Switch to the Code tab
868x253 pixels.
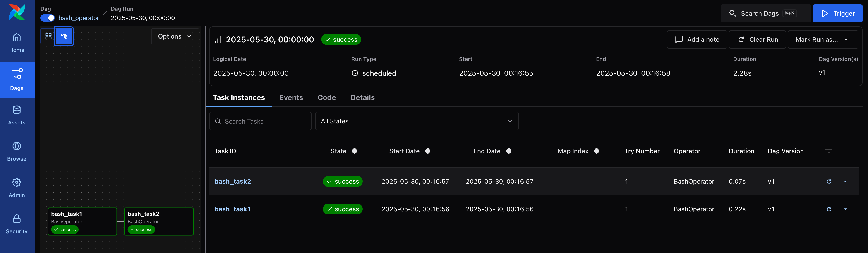tap(326, 97)
